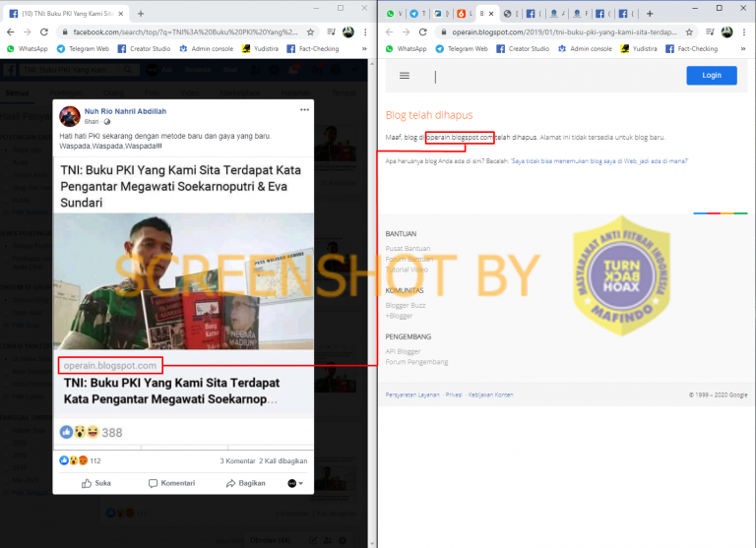Switch to the WhatsApp tab in right window
This screenshot has width=756, height=548.
(x=394, y=14)
